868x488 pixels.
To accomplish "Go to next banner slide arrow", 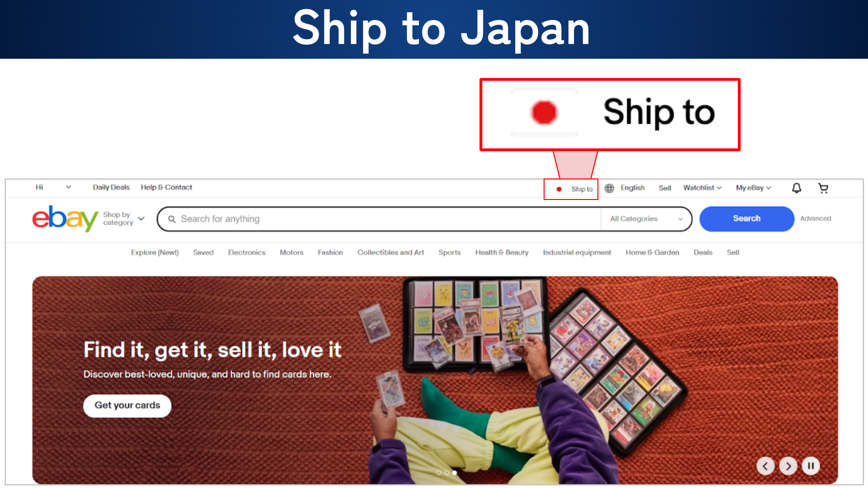I will coord(788,466).
